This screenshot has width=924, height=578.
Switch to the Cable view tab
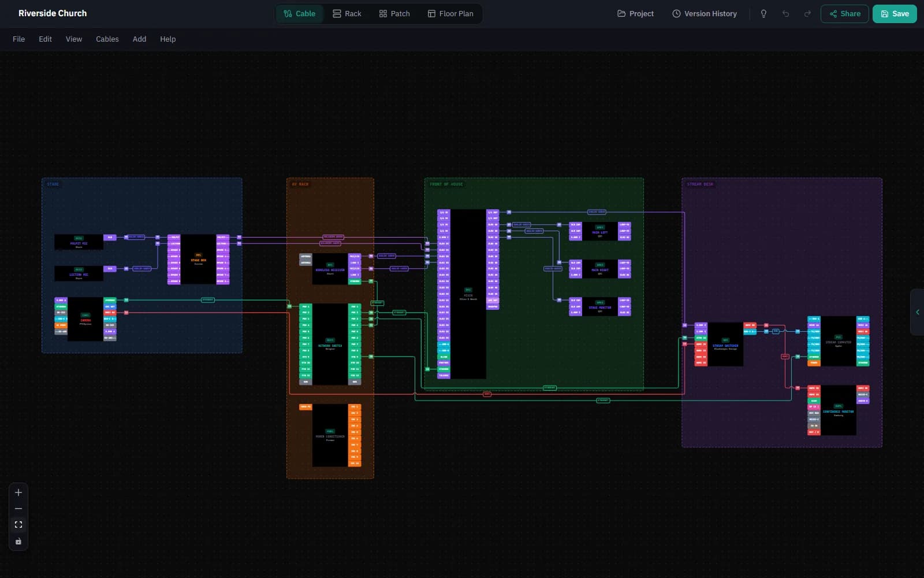click(x=299, y=14)
